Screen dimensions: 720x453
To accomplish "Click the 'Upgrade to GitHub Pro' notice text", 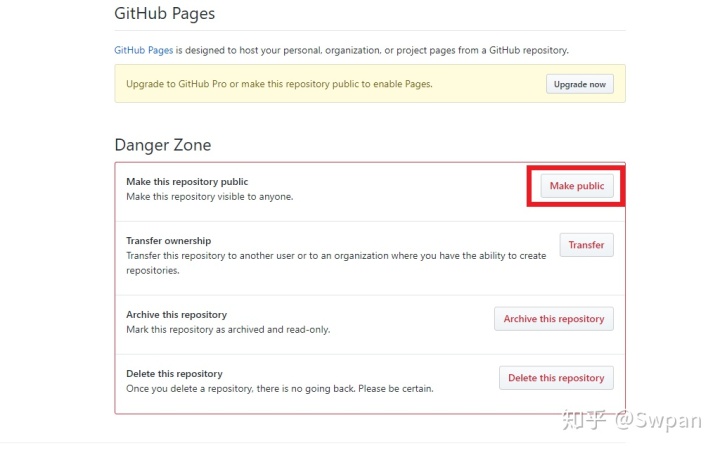I will tap(279, 84).
